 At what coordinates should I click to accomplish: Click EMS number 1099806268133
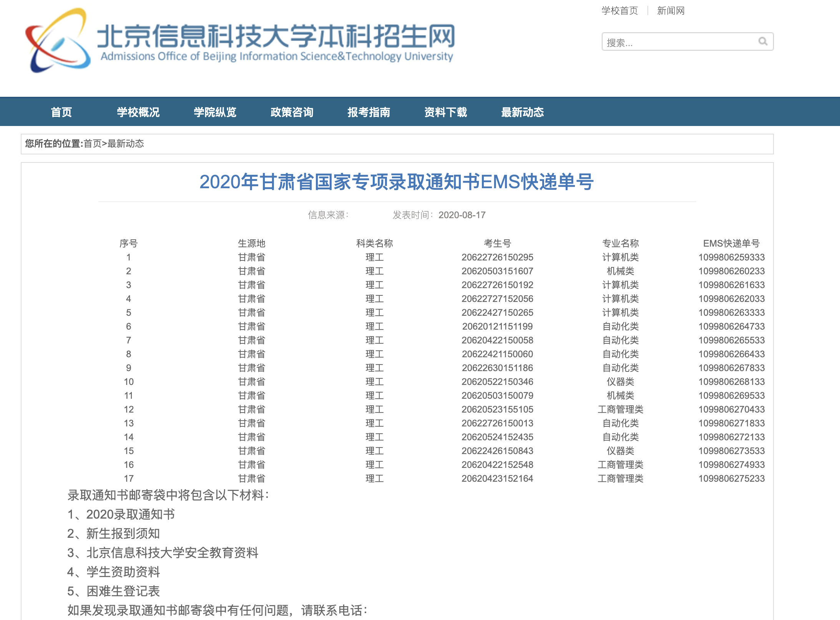point(732,381)
